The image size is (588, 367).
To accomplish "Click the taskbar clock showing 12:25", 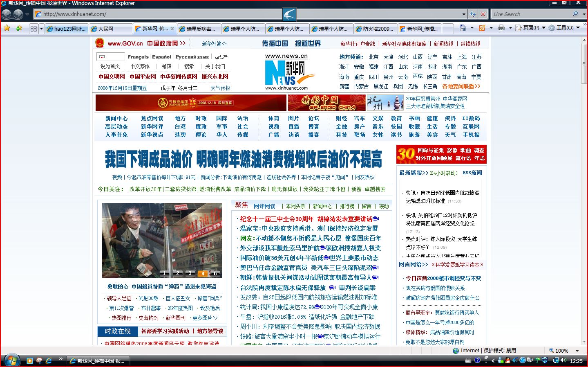I will tap(576, 361).
